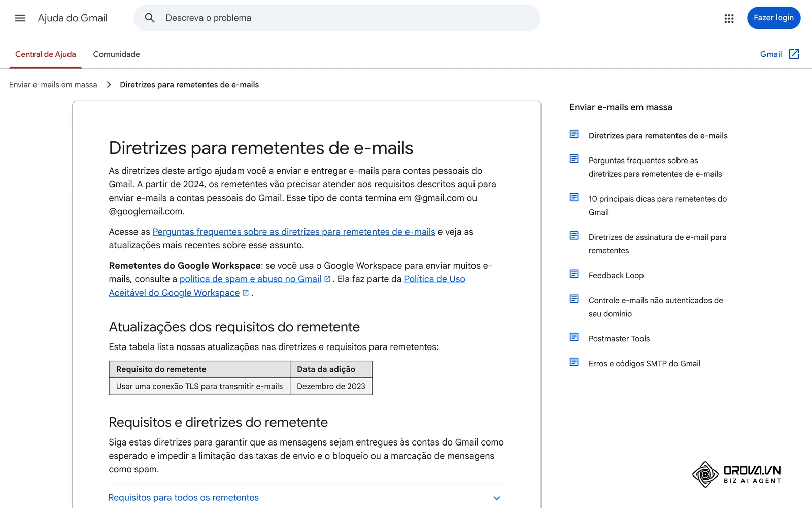Focus the Descreva o problema search field
The width and height of the screenshot is (812, 508).
tap(337, 18)
